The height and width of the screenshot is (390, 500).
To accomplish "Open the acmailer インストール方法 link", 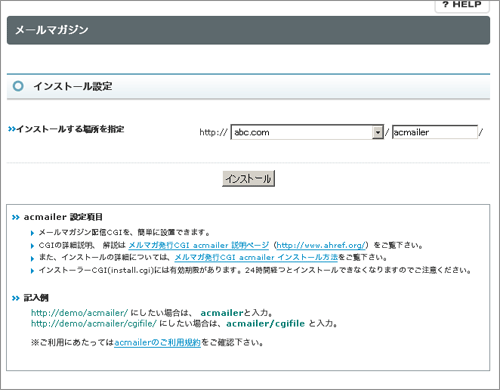I will (x=256, y=257).
